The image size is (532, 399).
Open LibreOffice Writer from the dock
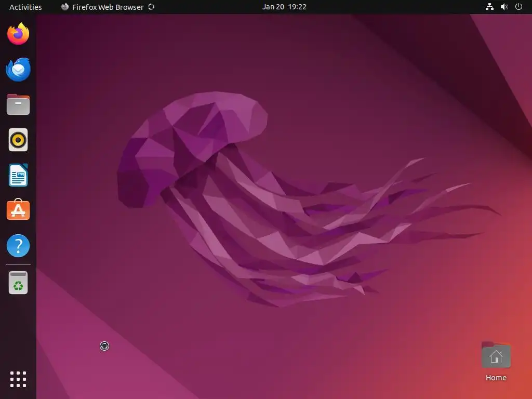pyautogui.click(x=18, y=175)
